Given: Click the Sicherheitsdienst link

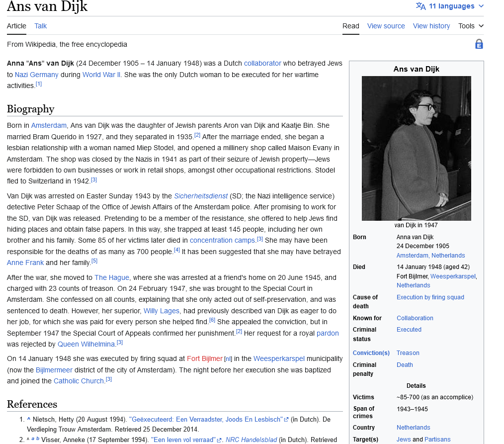Looking at the screenshot, I should tap(201, 196).
